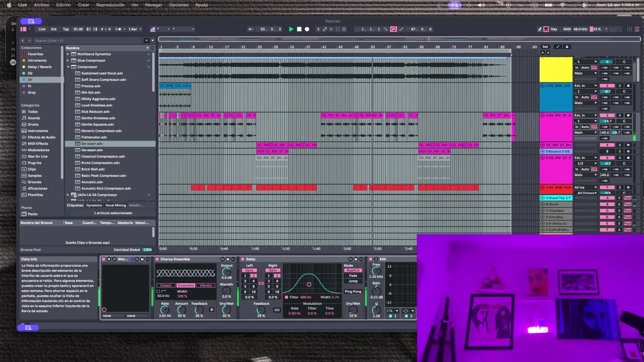Select the D EchoBoy return track

tap(556, 217)
